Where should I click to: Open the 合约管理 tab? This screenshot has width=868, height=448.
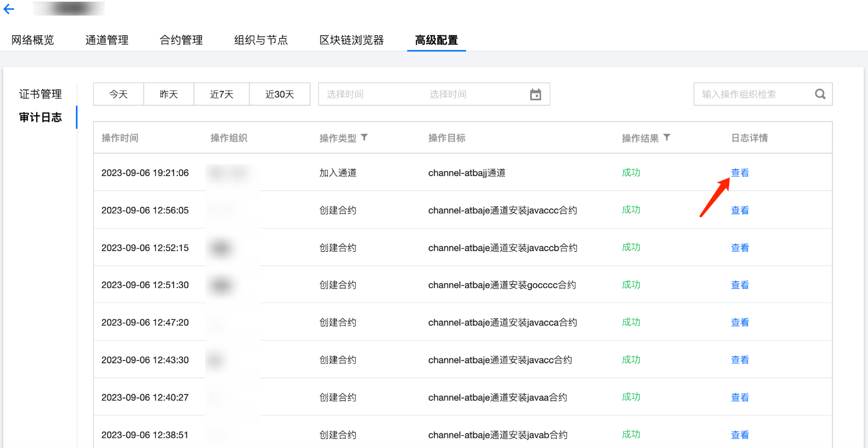[x=181, y=40]
